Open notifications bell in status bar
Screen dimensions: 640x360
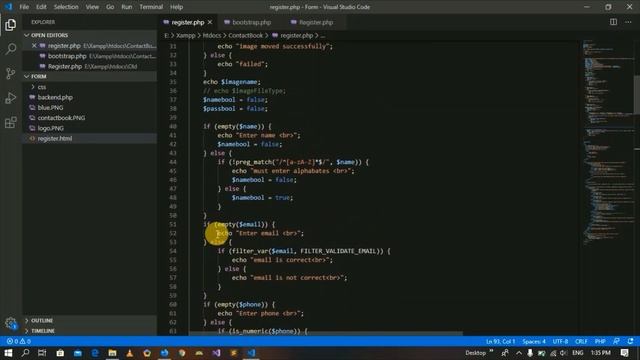tap(631, 341)
